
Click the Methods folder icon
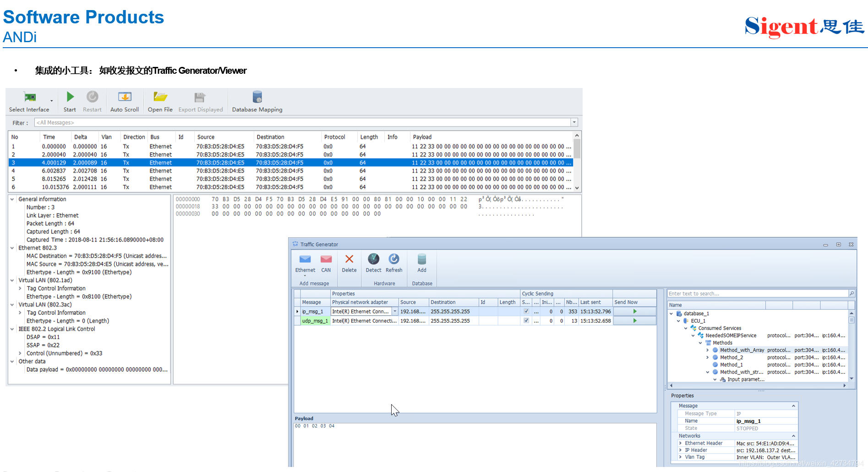pyautogui.click(x=708, y=343)
